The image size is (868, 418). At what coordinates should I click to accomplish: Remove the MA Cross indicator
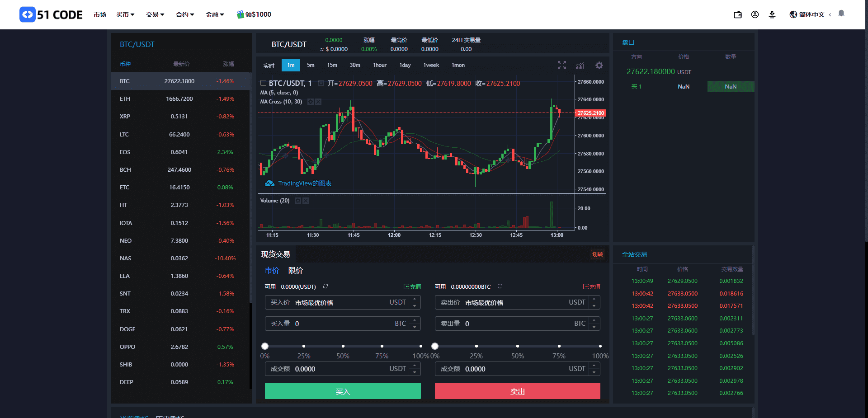pos(318,102)
